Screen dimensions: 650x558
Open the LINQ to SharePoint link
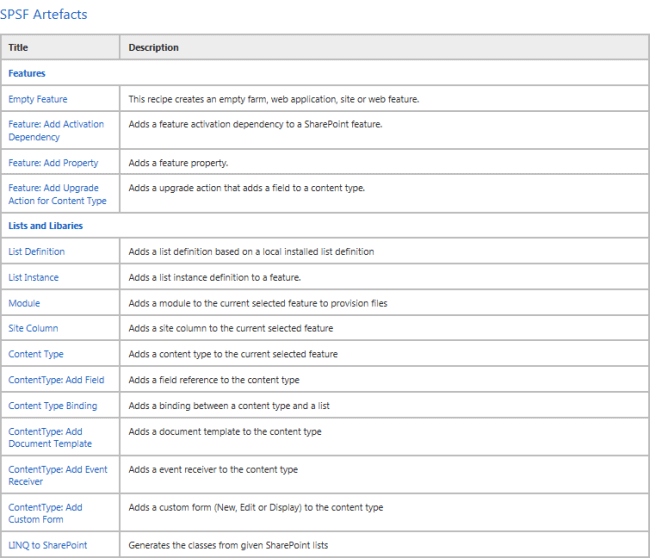47,545
